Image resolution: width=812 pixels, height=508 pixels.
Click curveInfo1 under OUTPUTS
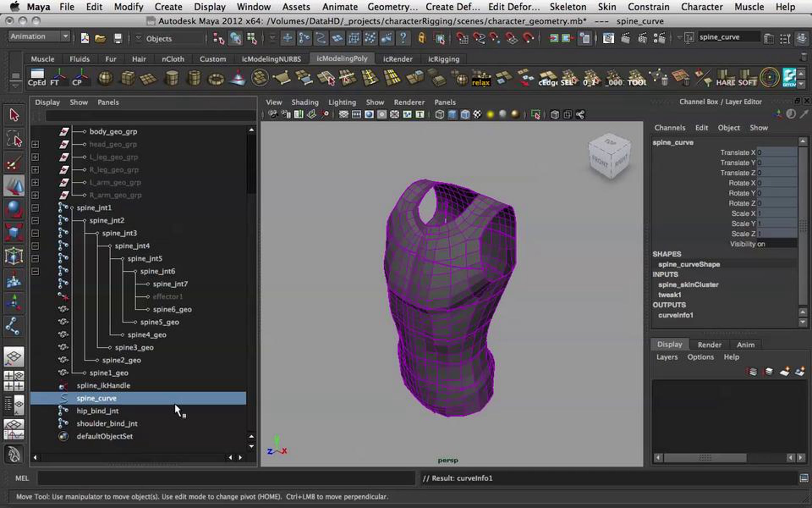pyautogui.click(x=676, y=315)
